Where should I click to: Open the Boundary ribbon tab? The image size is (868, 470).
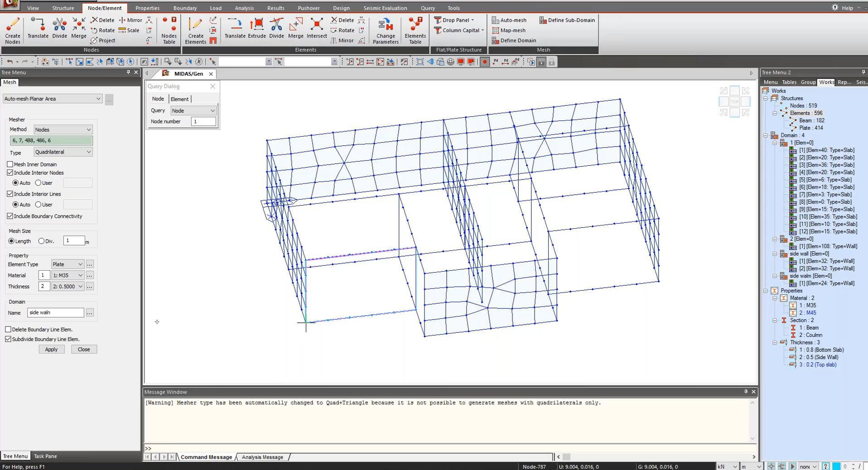coord(185,8)
